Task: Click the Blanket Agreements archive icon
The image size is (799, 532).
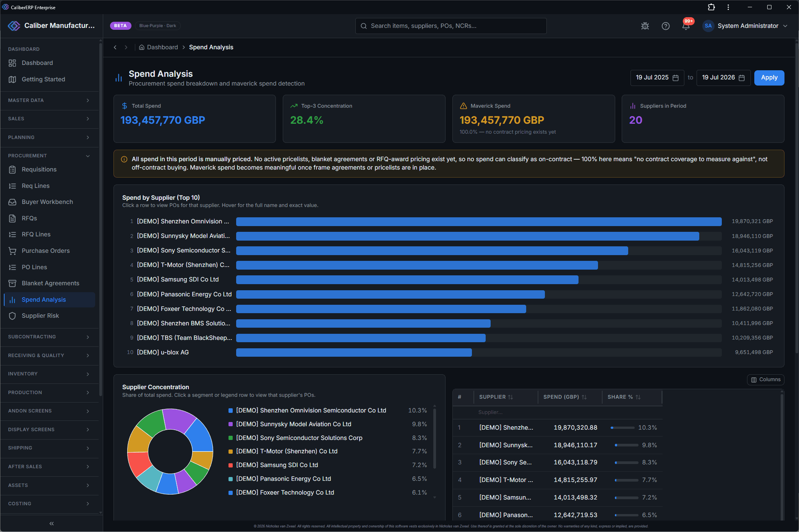Action: coord(12,283)
